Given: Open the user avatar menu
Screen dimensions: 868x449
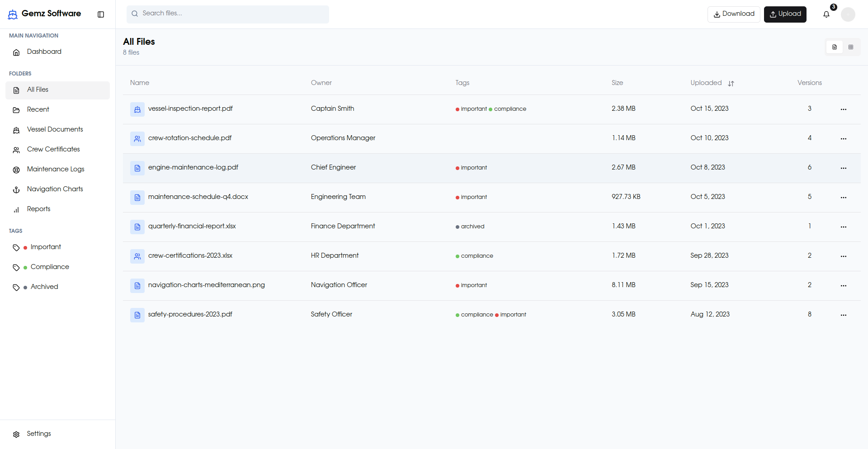Looking at the screenshot, I should 848,14.
